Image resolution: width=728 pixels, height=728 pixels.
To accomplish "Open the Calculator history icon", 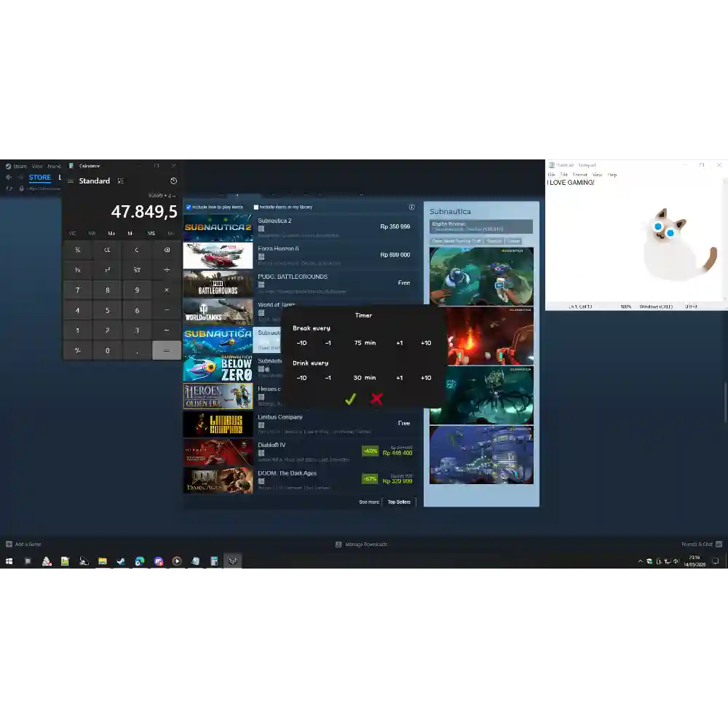I will [x=173, y=181].
